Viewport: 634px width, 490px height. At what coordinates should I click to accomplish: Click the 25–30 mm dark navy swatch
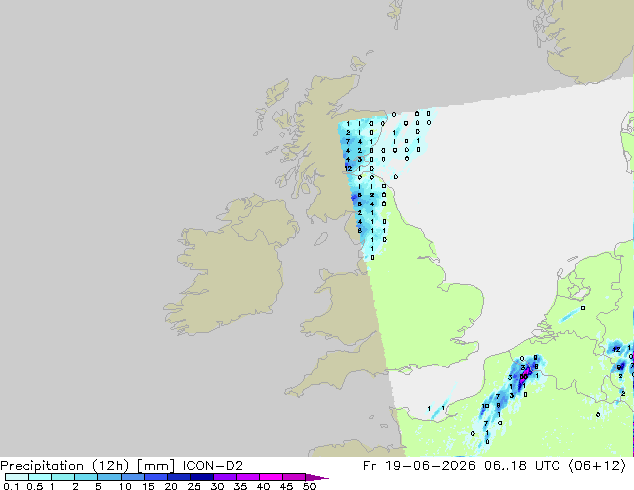click(201, 477)
